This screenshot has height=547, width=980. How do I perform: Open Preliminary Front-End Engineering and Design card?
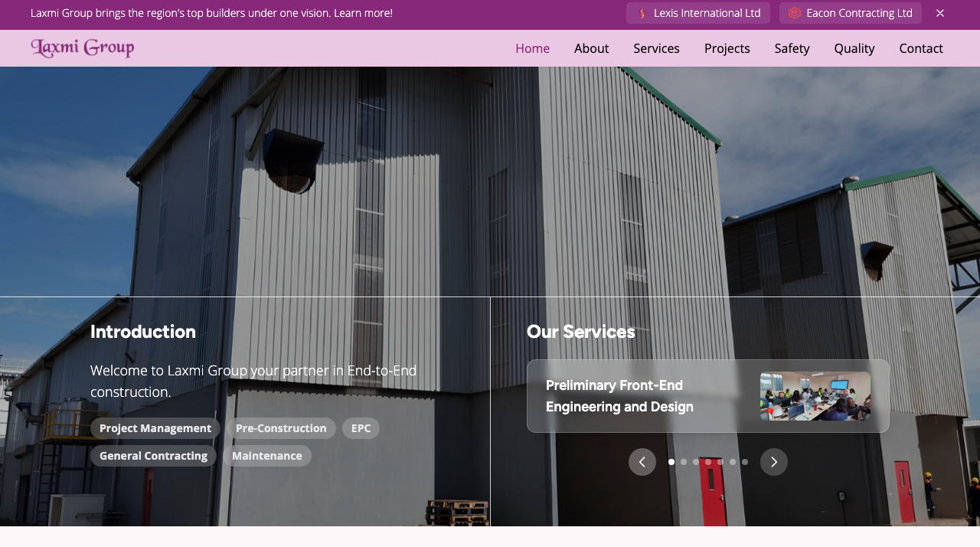(x=708, y=396)
